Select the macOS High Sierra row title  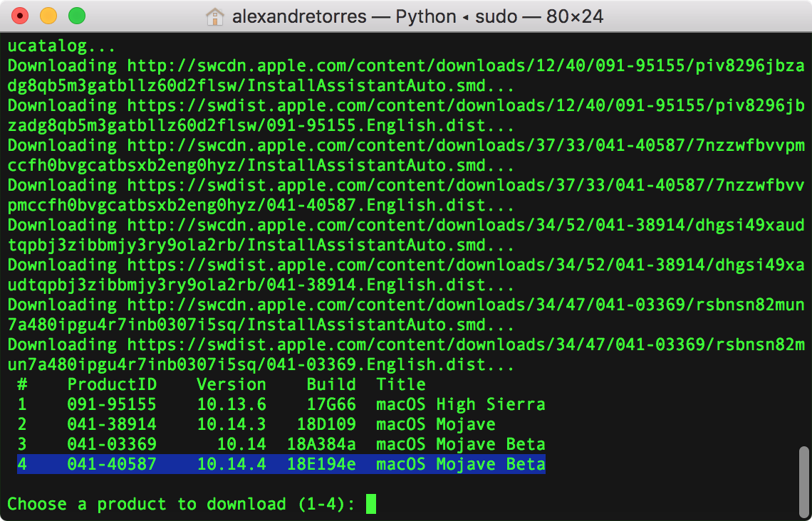[x=460, y=404]
